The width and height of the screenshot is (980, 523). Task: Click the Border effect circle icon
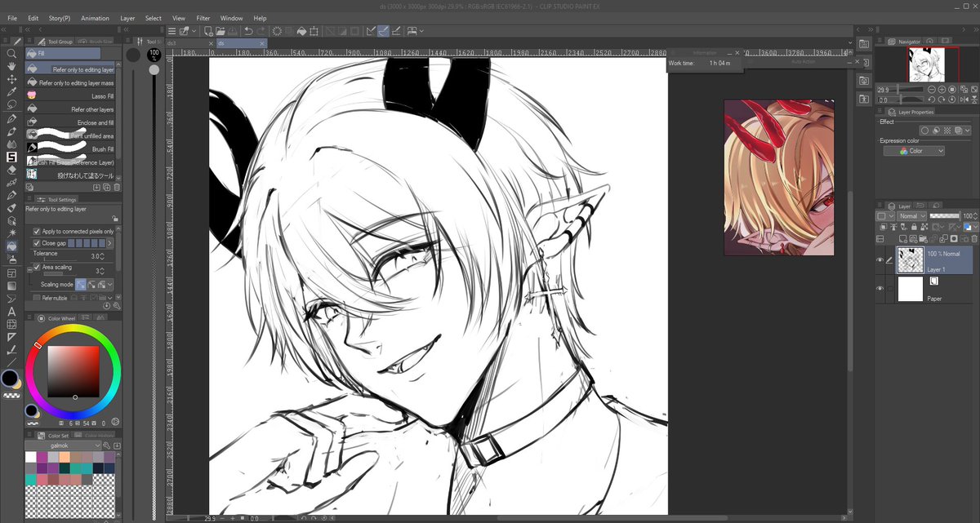925,131
